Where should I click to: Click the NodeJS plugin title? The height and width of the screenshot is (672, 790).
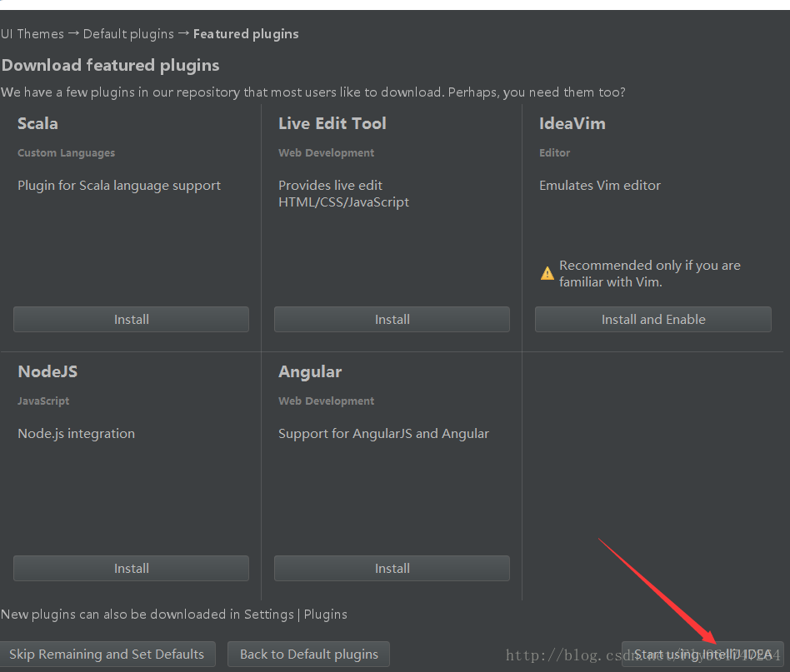(47, 371)
